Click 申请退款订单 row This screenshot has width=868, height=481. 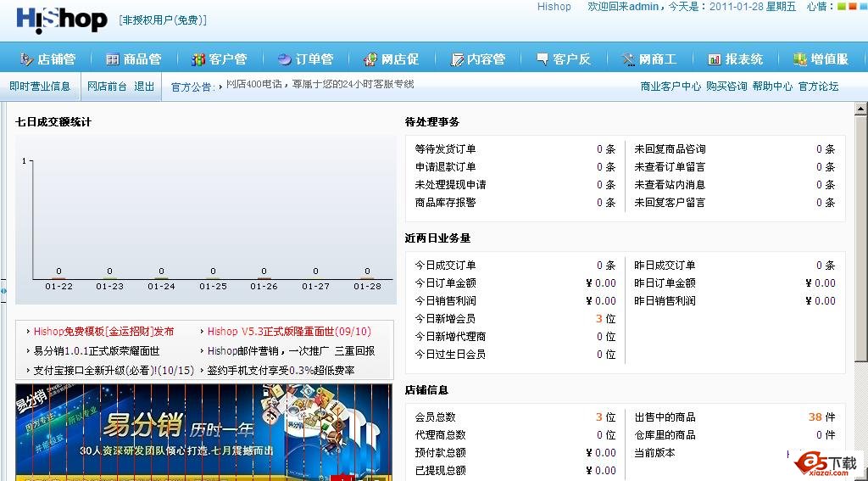[x=515, y=167]
